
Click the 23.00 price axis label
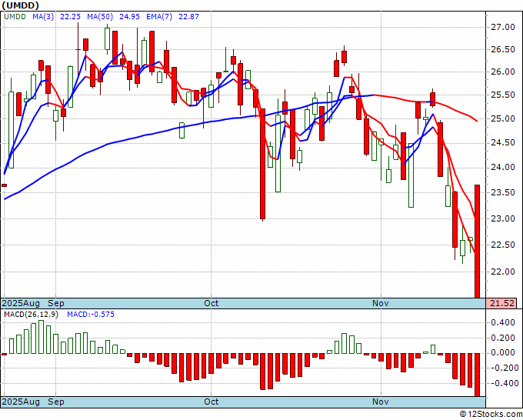point(503,218)
